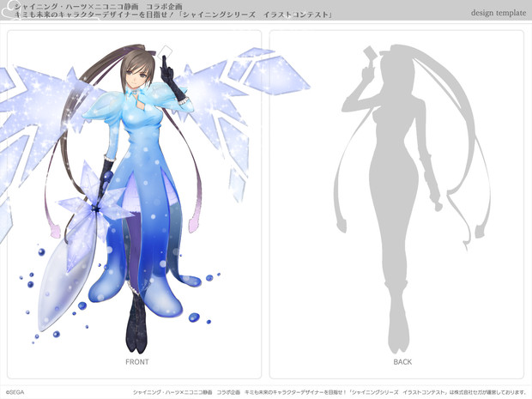Click the FRONT label under the character
Image resolution: width=532 pixels, height=399 pixels.
point(137,362)
